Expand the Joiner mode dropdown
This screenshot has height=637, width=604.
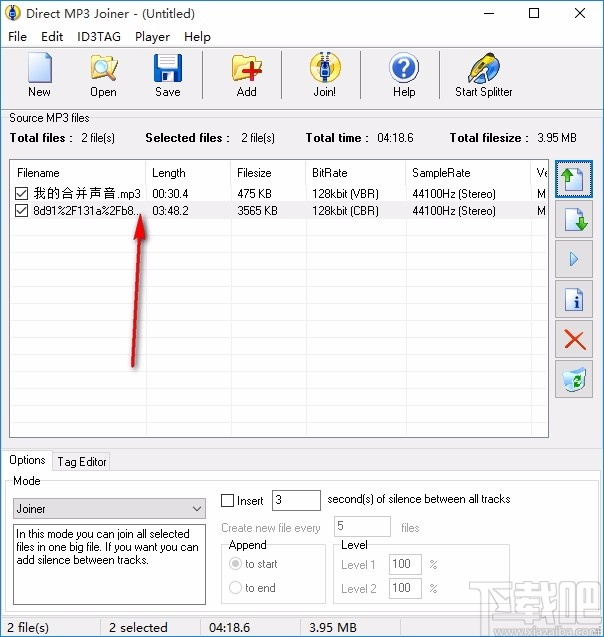coord(197,509)
